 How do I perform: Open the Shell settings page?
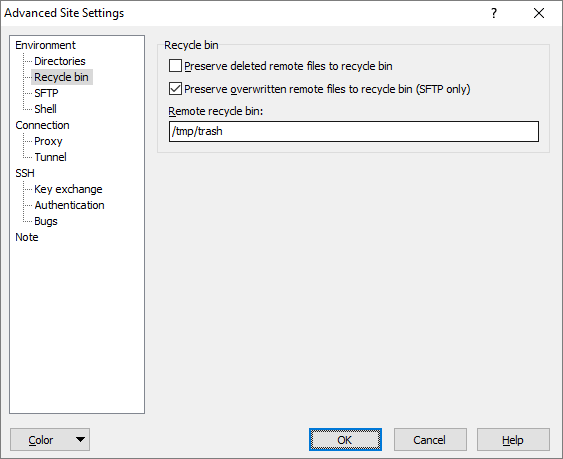(45, 109)
